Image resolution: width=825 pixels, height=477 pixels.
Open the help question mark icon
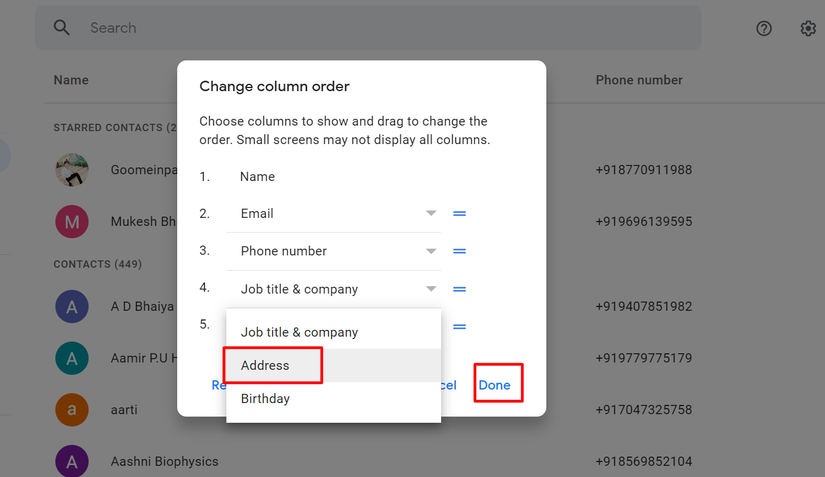(764, 29)
